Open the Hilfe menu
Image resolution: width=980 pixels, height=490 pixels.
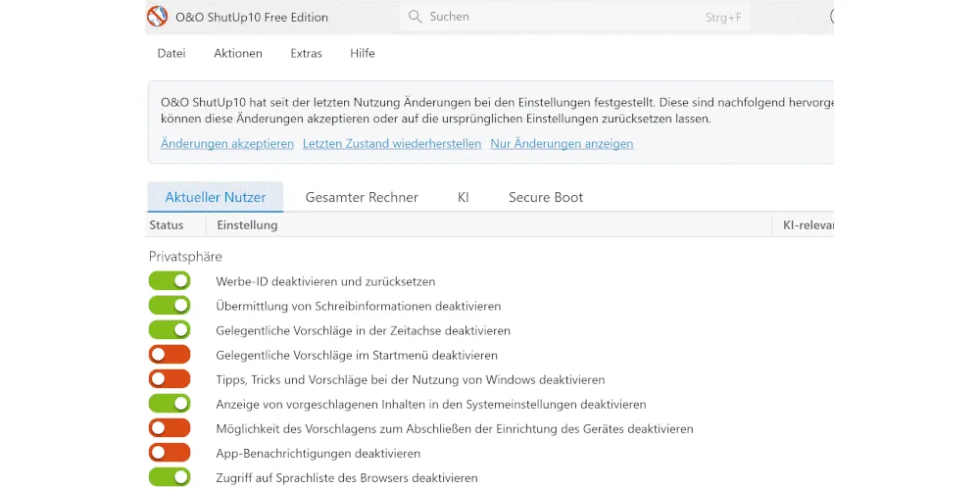pyautogui.click(x=363, y=53)
